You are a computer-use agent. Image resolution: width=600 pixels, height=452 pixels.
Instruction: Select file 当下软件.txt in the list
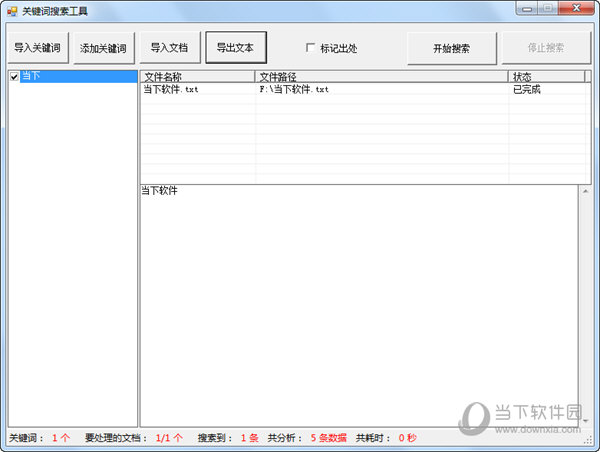pyautogui.click(x=171, y=89)
